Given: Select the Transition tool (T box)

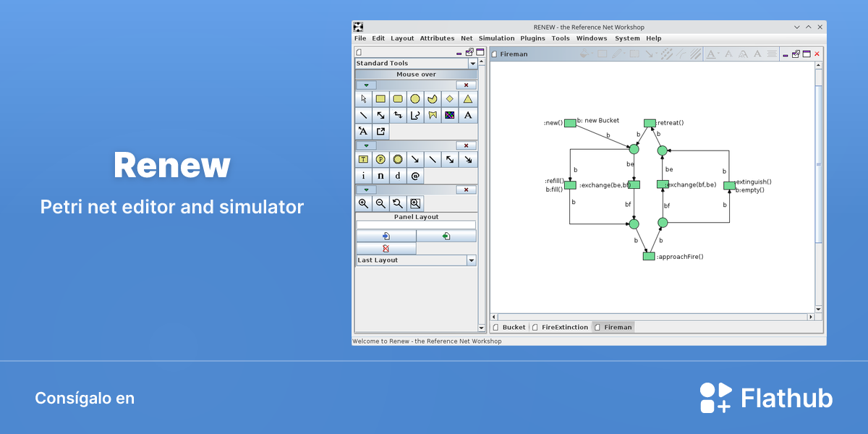Looking at the screenshot, I should coord(363,159).
